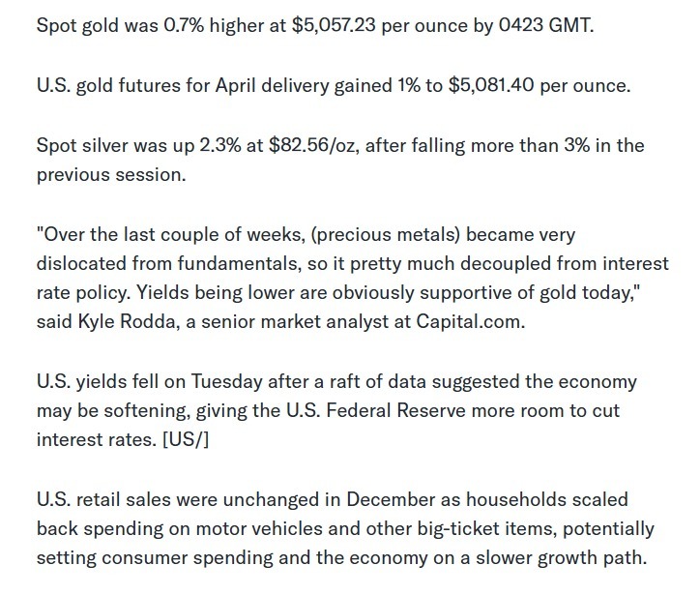Click the words "slower growth path."
The width and height of the screenshot is (700, 595).
(561, 558)
